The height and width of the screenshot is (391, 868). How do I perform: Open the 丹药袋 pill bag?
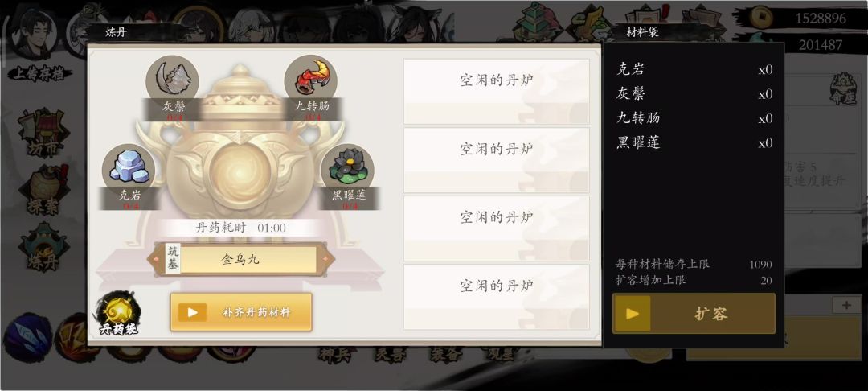coord(118,314)
